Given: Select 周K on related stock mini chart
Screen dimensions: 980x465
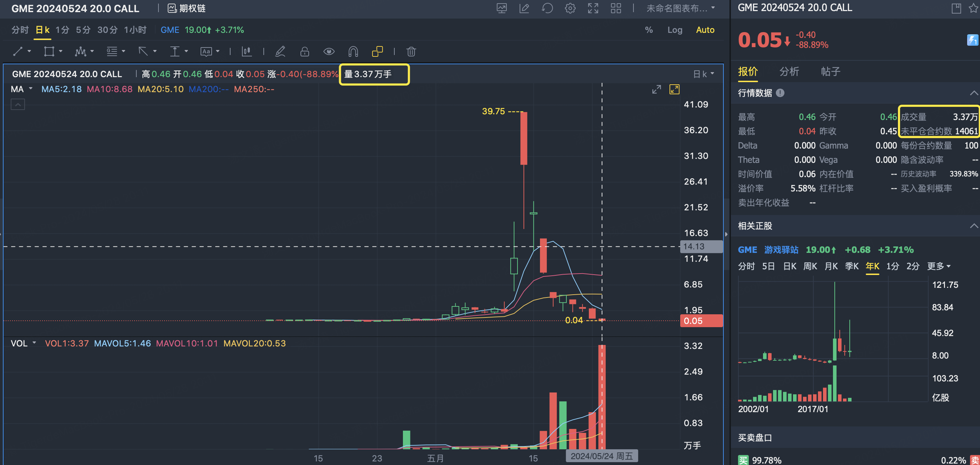Looking at the screenshot, I should pos(810,266).
